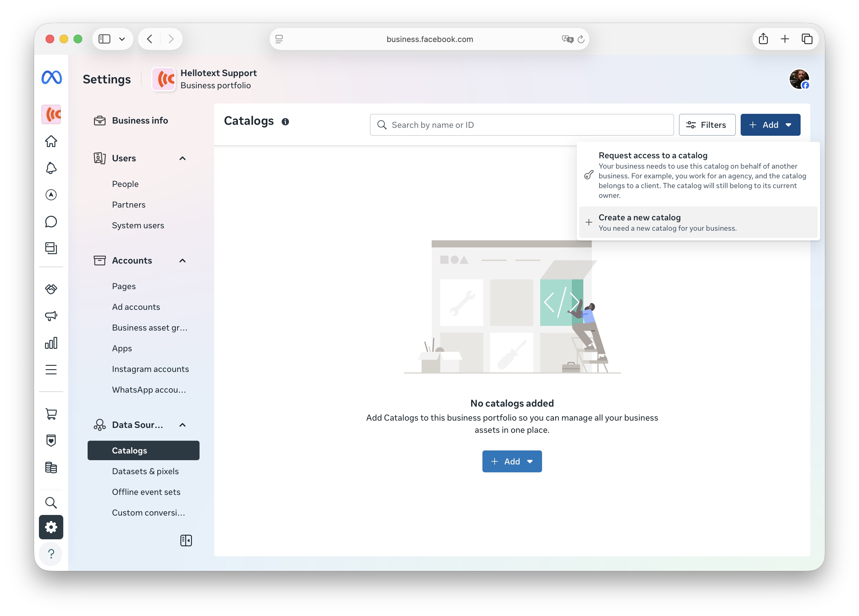Collapse the Users section

[183, 158]
